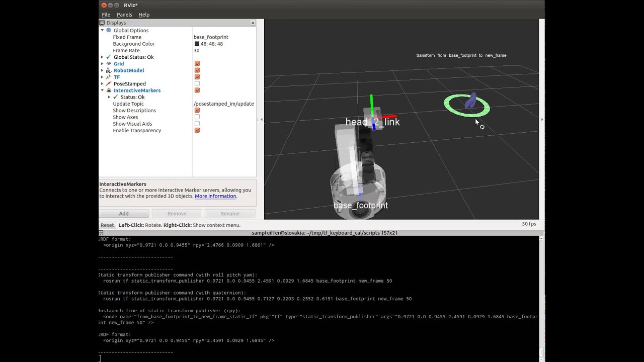Click the terminal pane grid icon
The height and width of the screenshot is (362, 644).
coord(101,233)
